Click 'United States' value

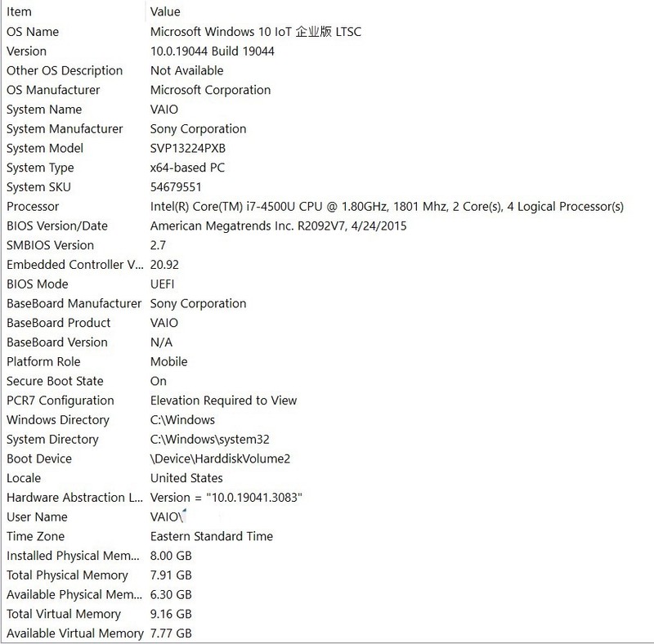[x=186, y=478]
